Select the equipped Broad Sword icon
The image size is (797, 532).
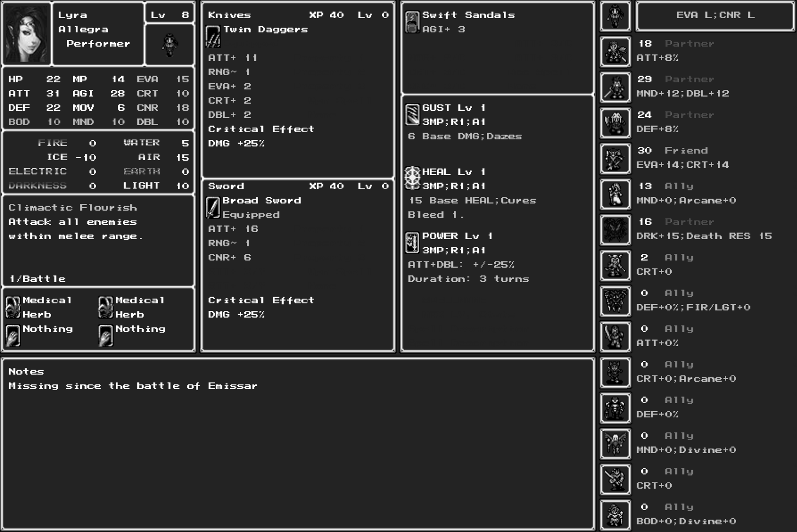pyautogui.click(x=213, y=207)
